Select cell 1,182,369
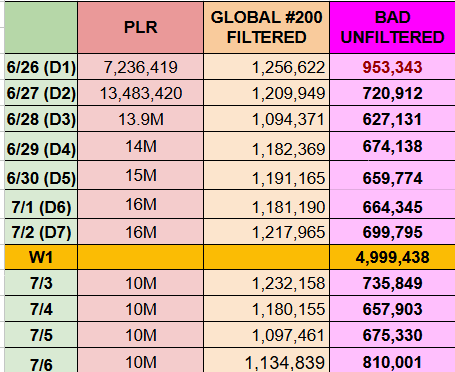Screen dimensions: 455x372 266,146
